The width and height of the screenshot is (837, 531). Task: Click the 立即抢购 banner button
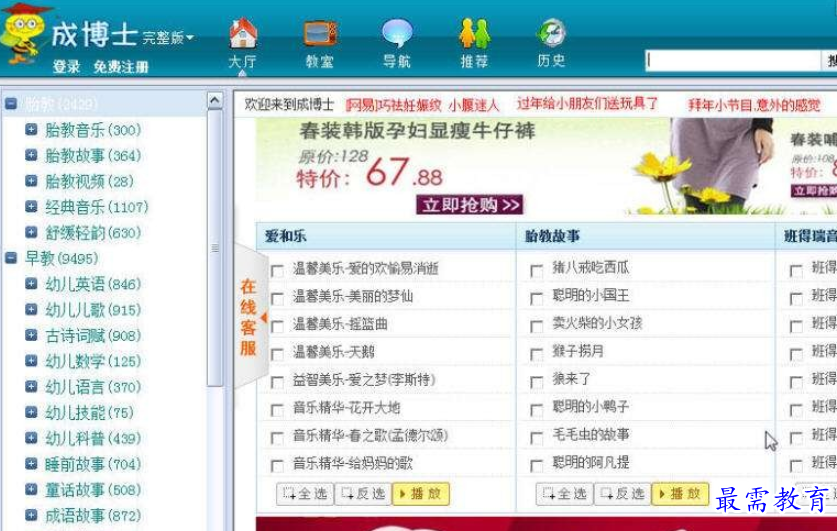(x=469, y=205)
